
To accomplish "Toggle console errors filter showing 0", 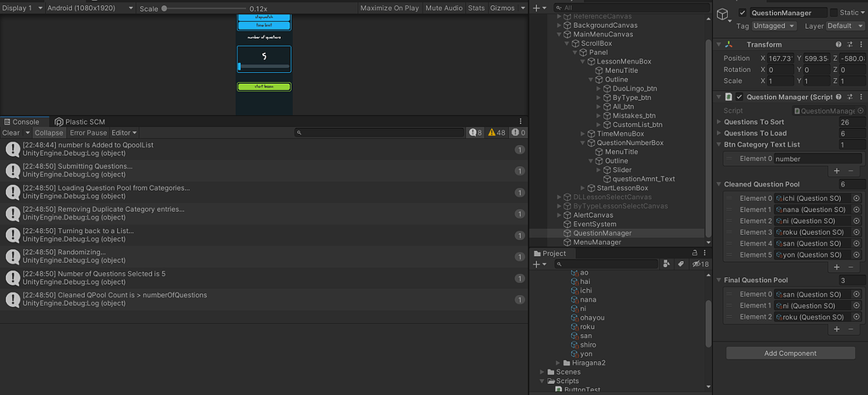I will click(x=518, y=133).
